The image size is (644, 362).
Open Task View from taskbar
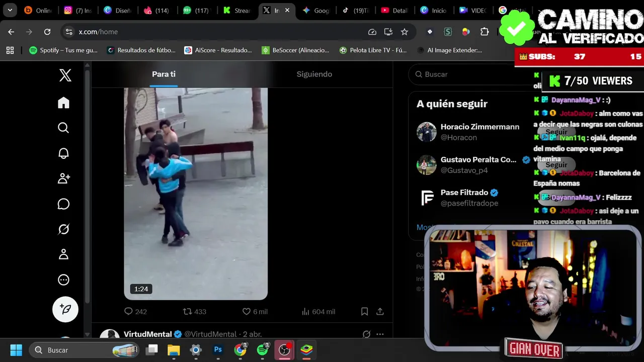point(151,350)
